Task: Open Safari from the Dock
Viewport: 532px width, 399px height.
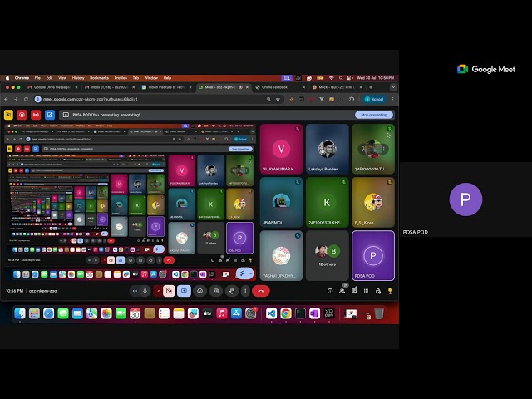Action: click(x=48, y=313)
